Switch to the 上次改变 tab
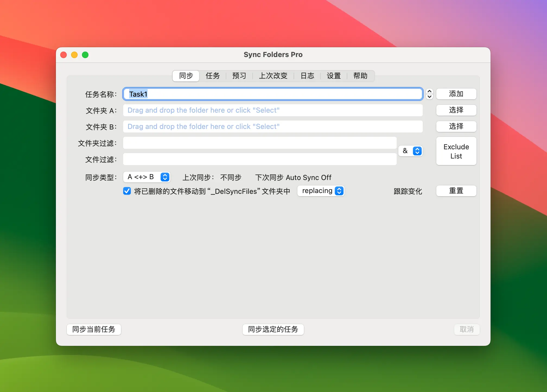This screenshot has width=547, height=392. tap(273, 76)
